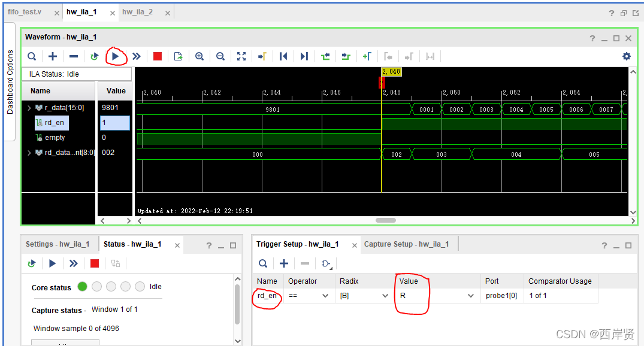The height and width of the screenshot is (346, 644).
Task: Expand the r_data[15:0] bus
Action: pyautogui.click(x=29, y=108)
